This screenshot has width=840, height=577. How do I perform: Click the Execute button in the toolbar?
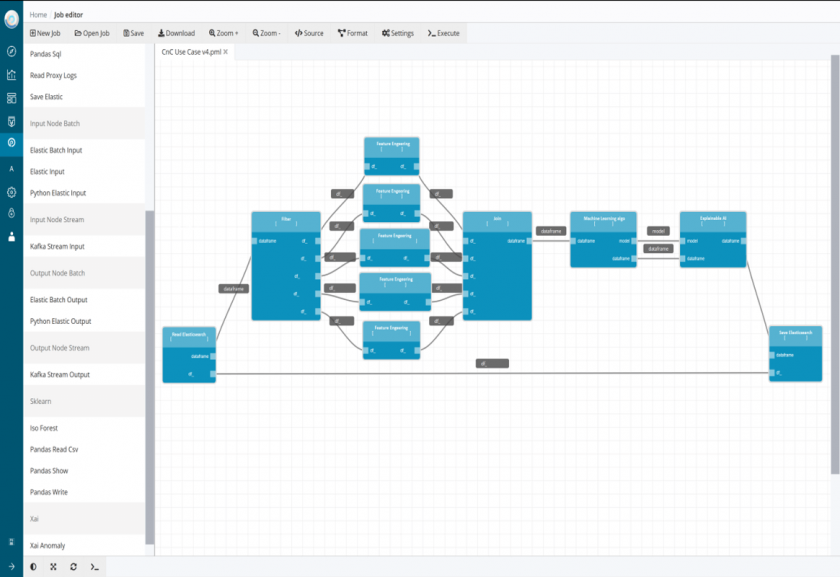pos(443,33)
